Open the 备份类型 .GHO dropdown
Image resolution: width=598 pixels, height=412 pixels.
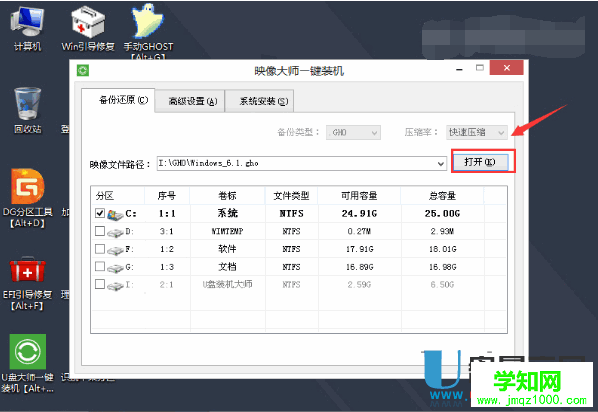click(353, 132)
